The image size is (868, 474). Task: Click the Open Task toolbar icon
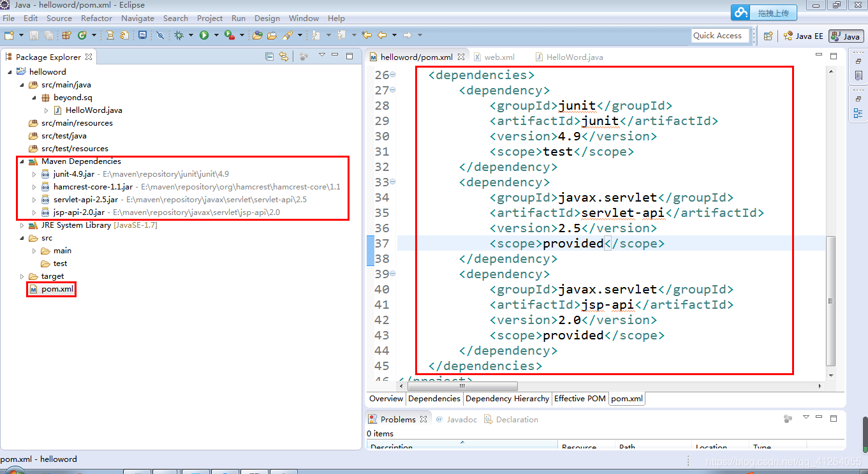point(124,35)
